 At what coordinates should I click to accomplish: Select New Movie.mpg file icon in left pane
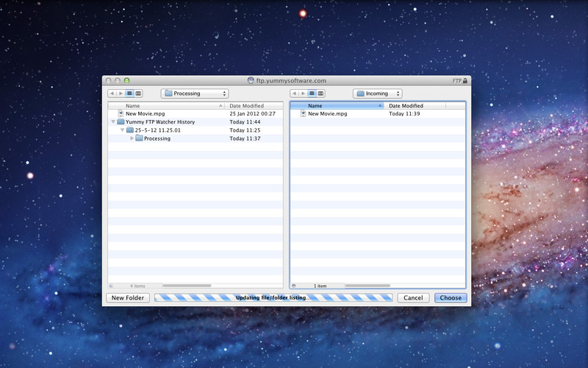(121, 114)
